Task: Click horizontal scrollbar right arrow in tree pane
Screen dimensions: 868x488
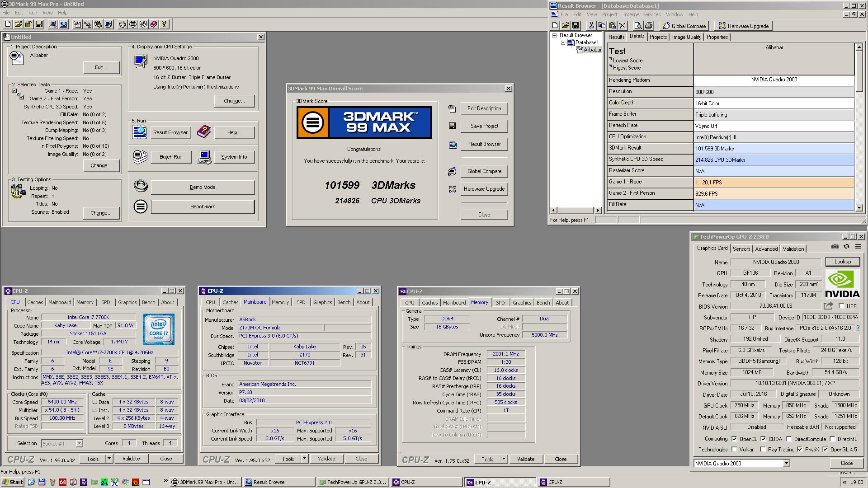Action: point(598,210)
